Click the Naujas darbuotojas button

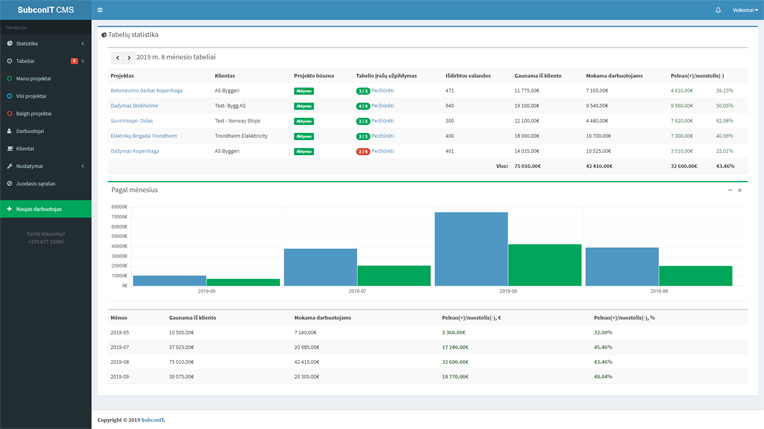tap(45, 209)
